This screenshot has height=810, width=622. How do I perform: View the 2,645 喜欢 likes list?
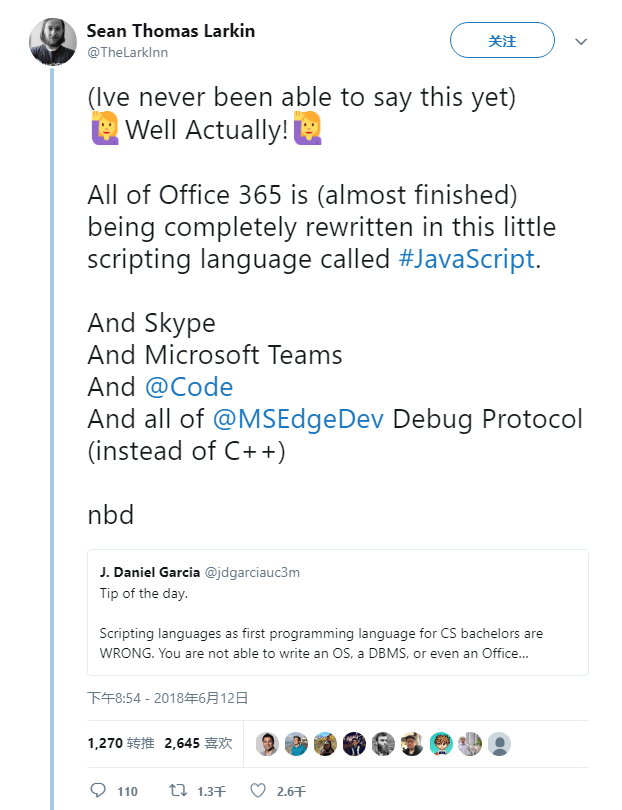tap(198, 743)
